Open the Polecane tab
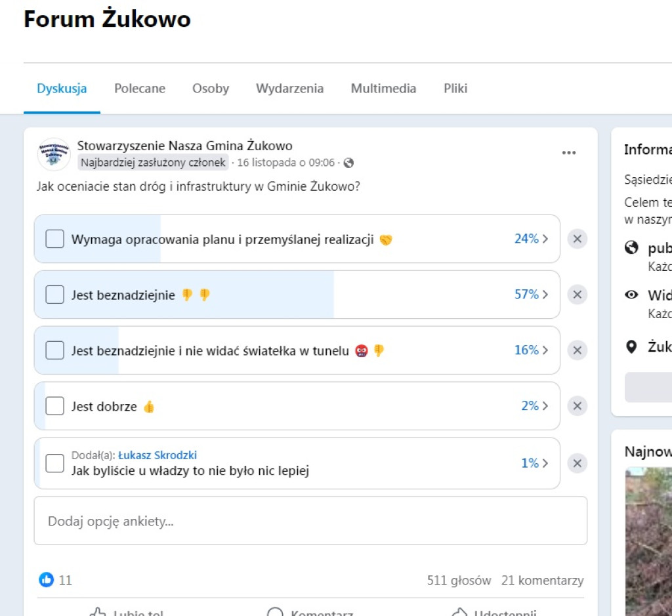The width and height of the screenshot is (672, 616). [140, 89]
